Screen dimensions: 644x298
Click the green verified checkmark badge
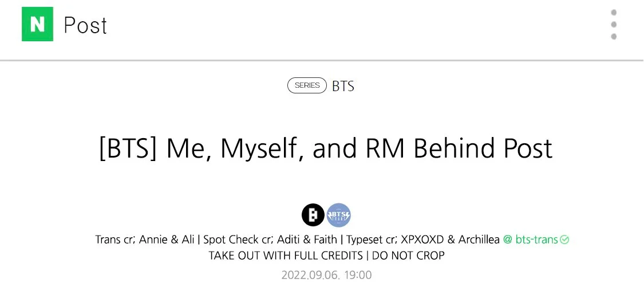[x=565, y=239]
